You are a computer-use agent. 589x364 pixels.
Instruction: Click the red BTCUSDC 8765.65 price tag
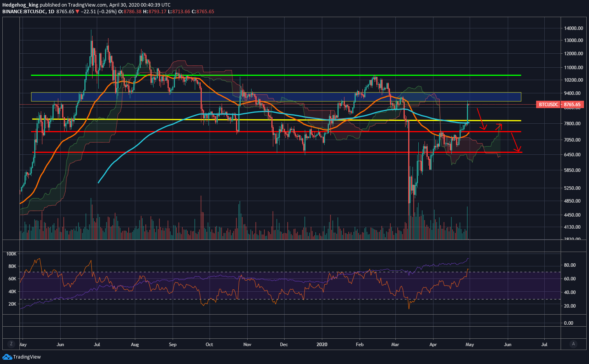560,105
